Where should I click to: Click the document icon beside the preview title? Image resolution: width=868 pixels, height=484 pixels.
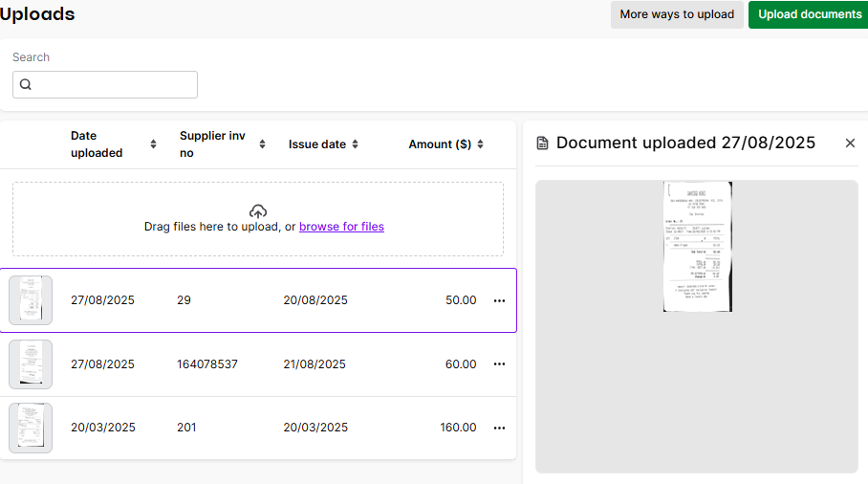(x=543, y=143)
